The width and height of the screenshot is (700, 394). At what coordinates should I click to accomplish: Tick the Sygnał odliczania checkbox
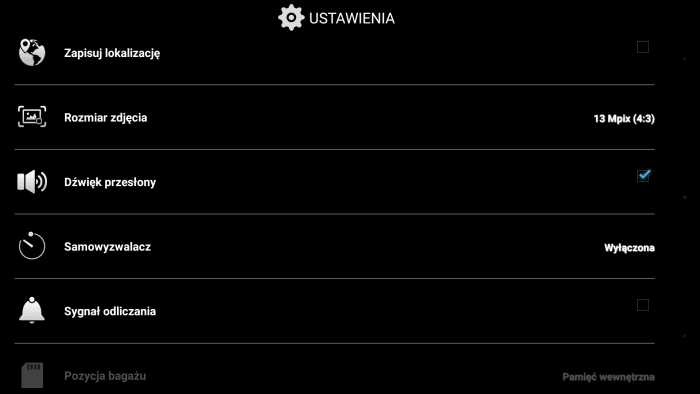(643, 305)
